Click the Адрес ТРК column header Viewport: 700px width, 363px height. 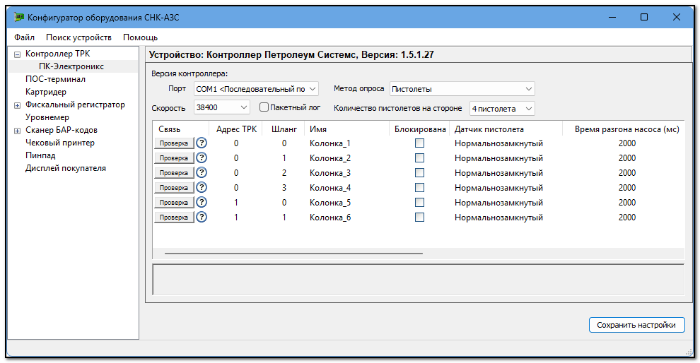(236, 129)
